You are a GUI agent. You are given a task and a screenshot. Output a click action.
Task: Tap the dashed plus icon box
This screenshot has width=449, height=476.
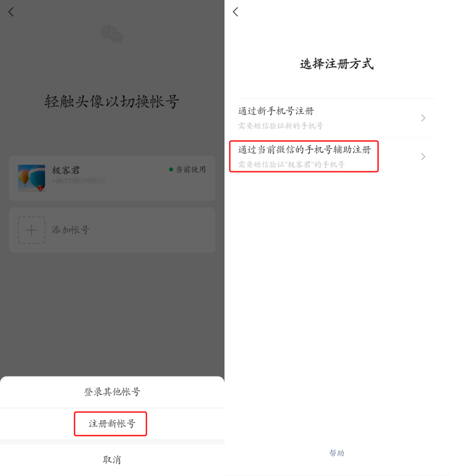pos(31,230)
